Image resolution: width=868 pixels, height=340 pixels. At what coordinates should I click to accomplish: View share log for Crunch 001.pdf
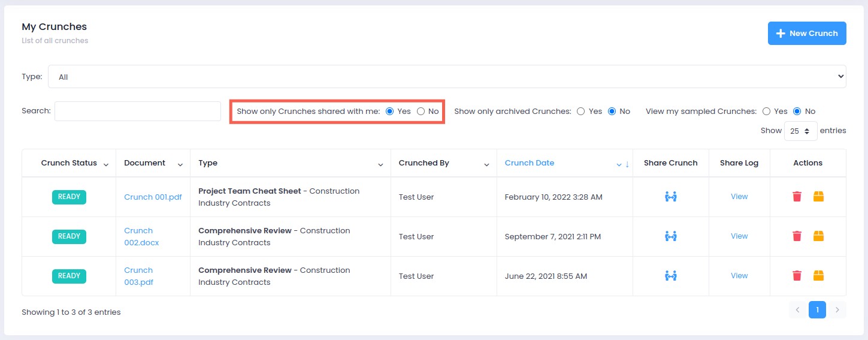pos(739,197)
